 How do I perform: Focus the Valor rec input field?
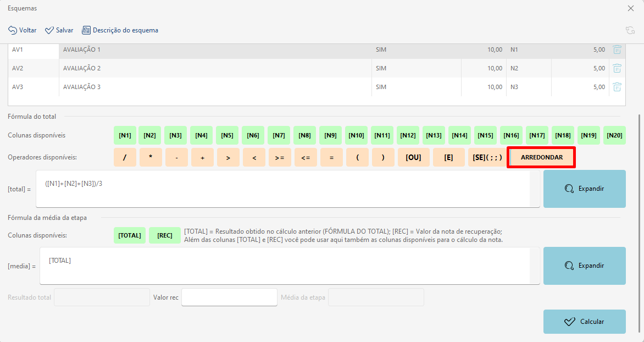(x=229, y=297)
